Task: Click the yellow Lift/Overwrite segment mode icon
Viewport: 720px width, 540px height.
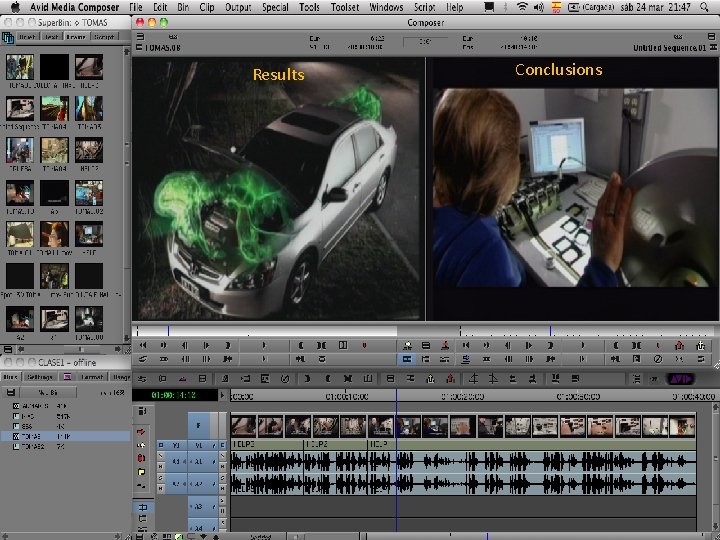Action: [143, 472]
